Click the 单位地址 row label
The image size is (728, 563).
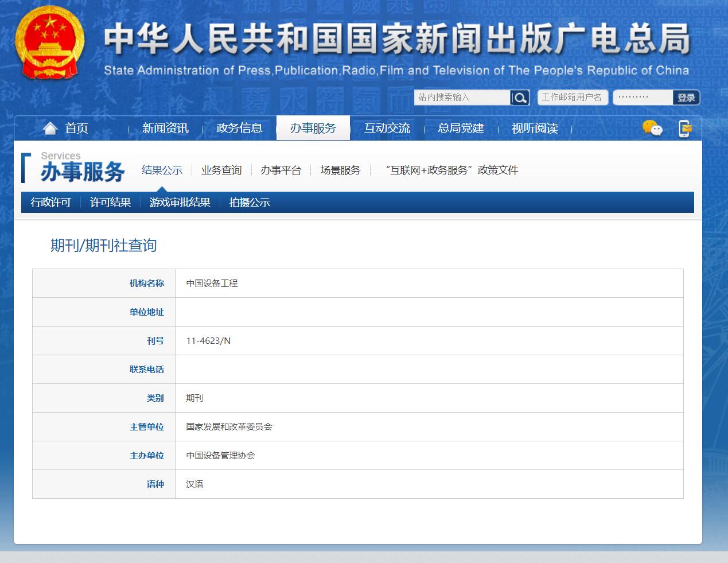pyautogui.click(x=147, y=312)
